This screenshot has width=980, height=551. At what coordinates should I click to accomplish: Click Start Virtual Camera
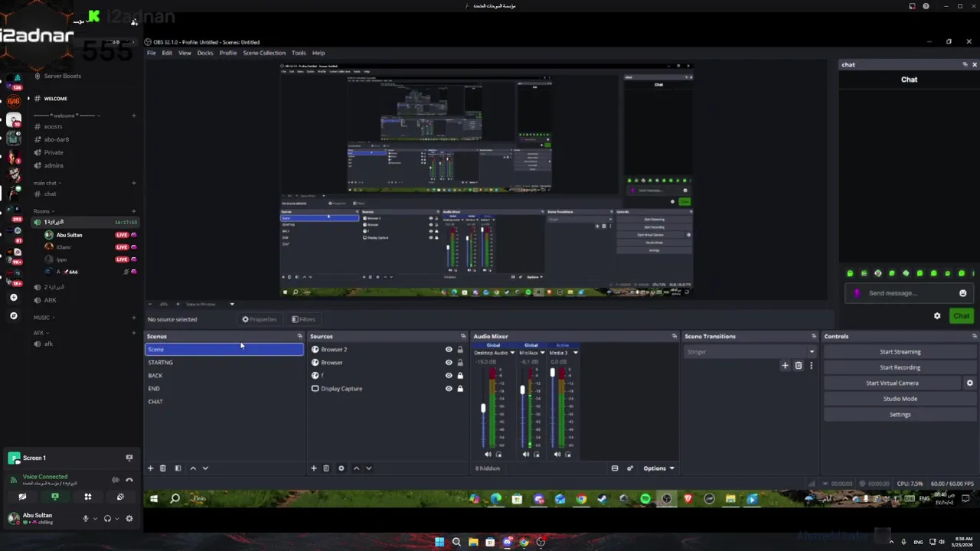click(x=893, y=383)
